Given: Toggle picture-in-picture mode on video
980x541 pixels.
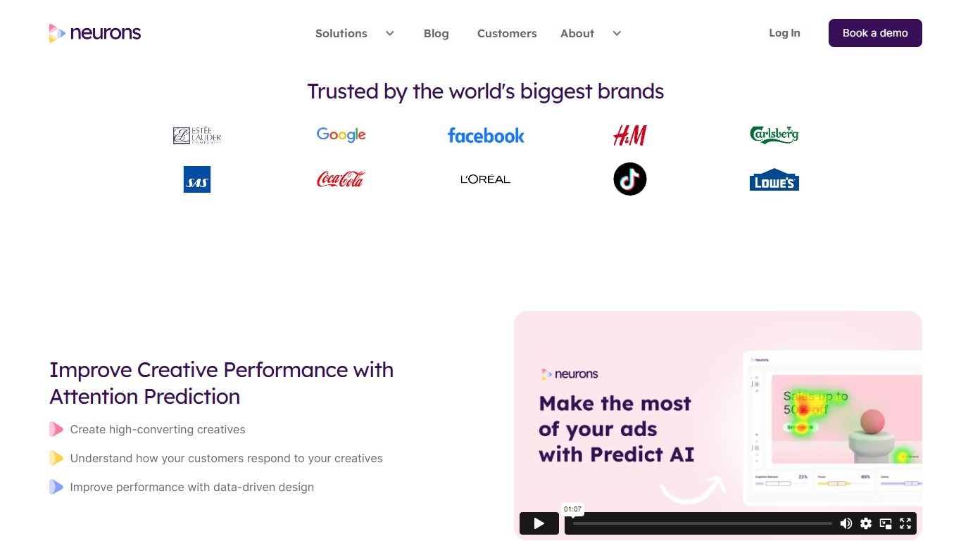Looking at the screenshot, I should pyautogui.click(x=886, y=523).
